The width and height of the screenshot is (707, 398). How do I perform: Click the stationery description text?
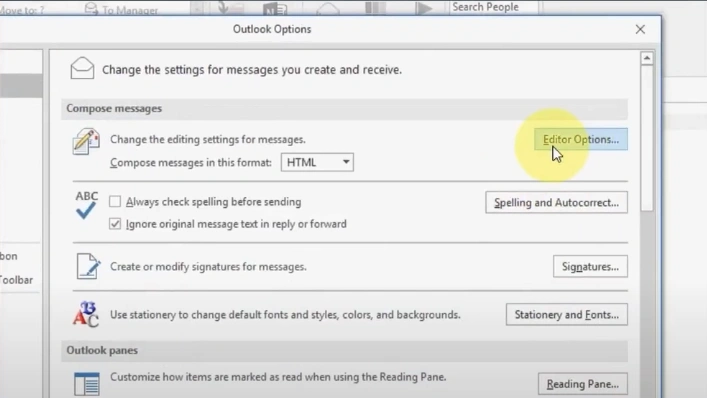285,315
